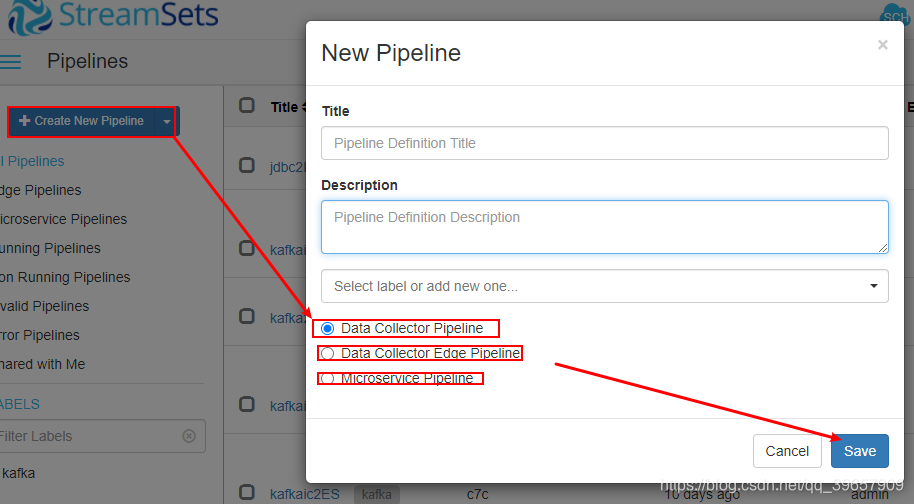Click the StreamSets logo icon

(x=29, y=16)
